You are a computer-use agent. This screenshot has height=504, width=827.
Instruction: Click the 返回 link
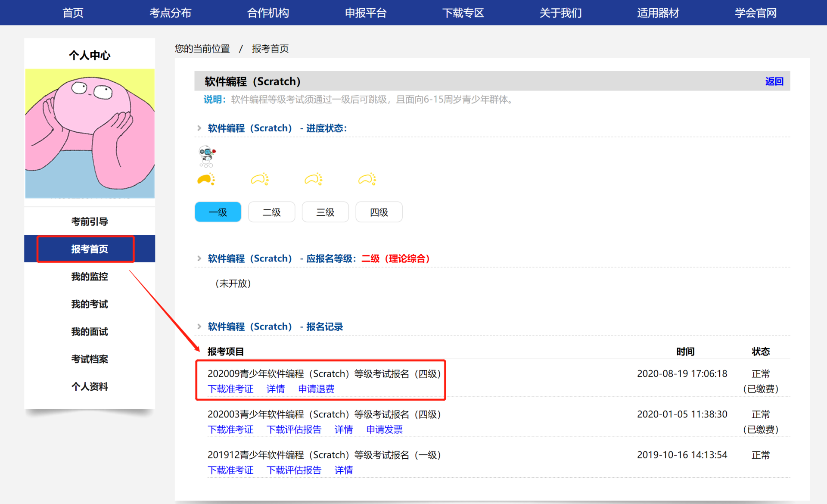tap(774, 81)
